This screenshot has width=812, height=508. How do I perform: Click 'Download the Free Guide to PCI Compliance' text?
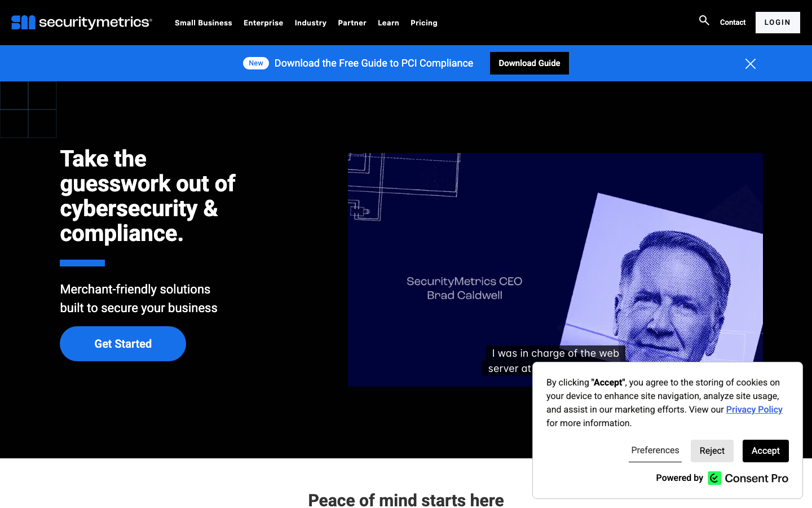pos(374,63)
